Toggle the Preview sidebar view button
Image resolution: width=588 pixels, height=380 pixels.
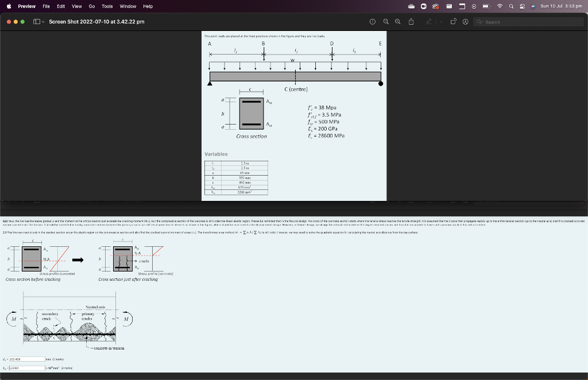pos(36,22)
